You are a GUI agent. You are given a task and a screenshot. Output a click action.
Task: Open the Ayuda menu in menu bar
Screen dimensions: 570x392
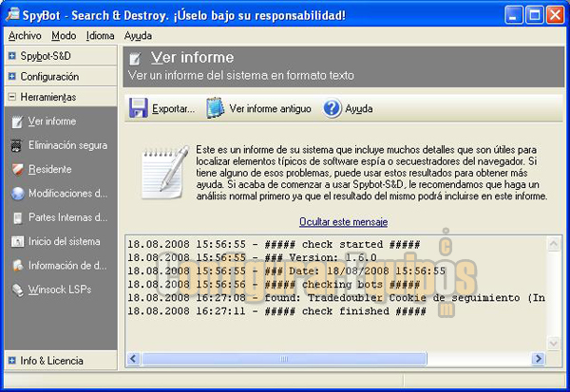(138, 36)
